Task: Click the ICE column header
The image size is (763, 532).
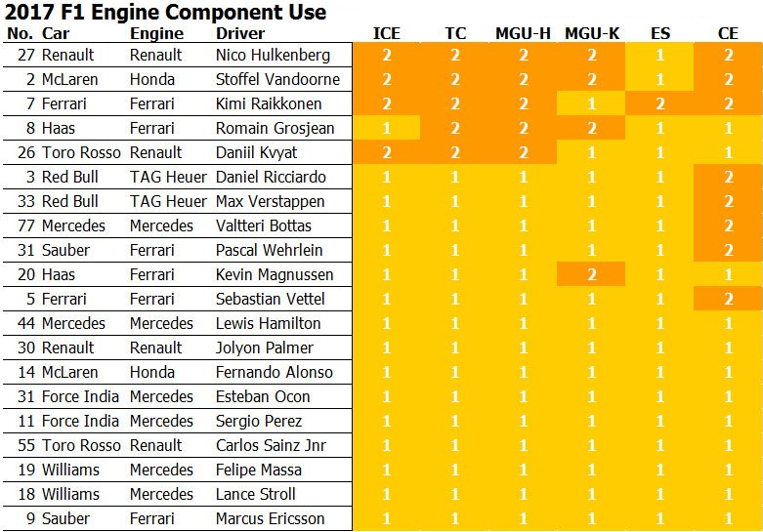Action: point(386,33)
